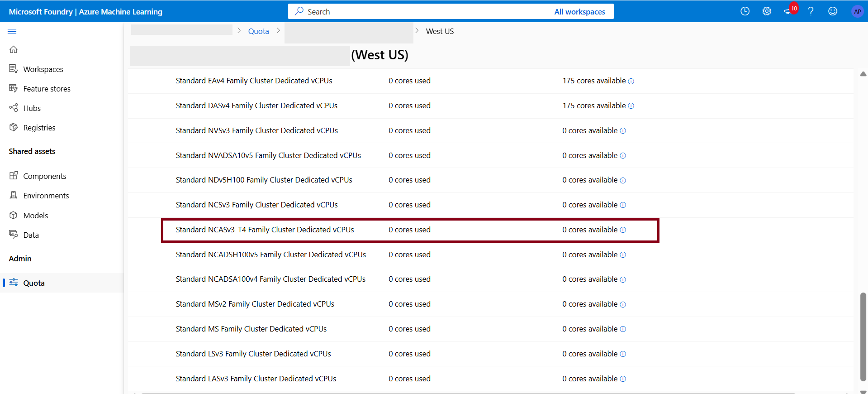868x394 pixels.
Task: Show info for MS Family cores available
Action: click(x=623, y=329)
